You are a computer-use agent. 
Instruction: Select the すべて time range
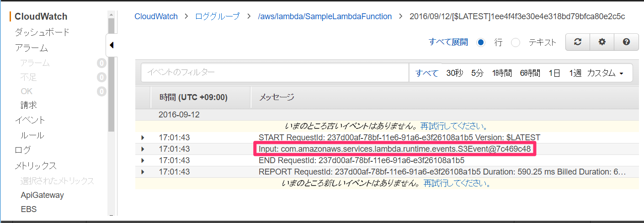[427, 73]
